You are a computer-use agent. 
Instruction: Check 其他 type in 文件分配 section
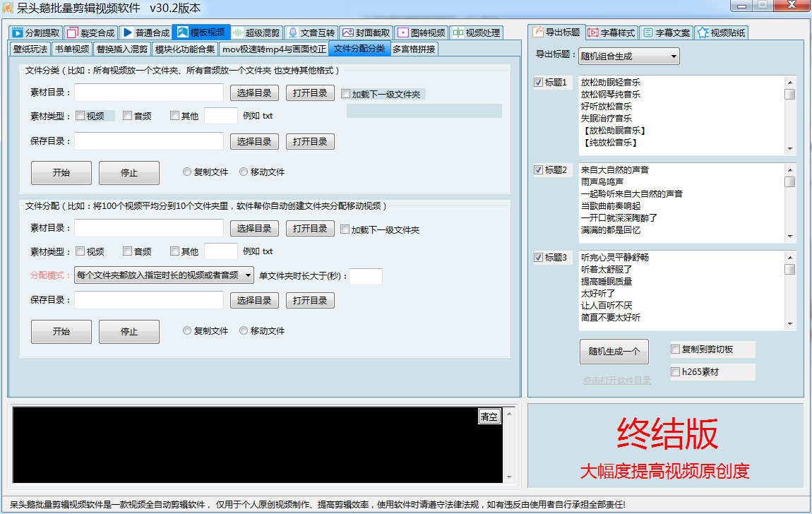[174, 251]
